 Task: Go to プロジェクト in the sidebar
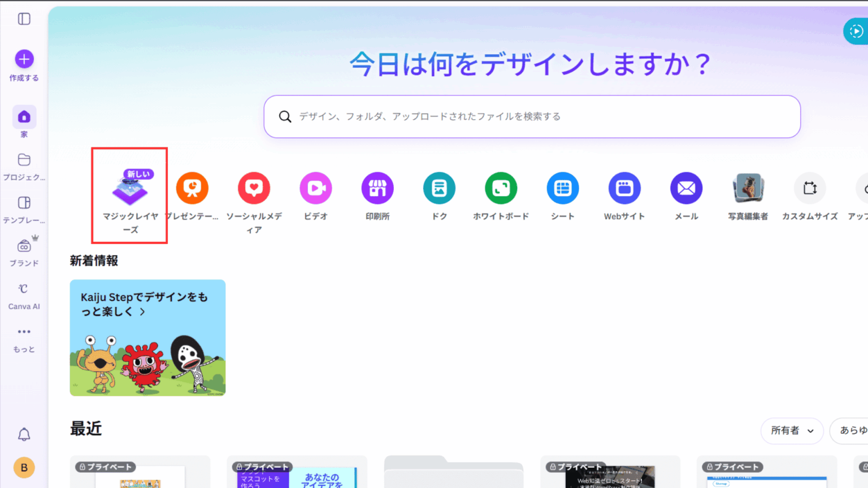pos(24,165)
